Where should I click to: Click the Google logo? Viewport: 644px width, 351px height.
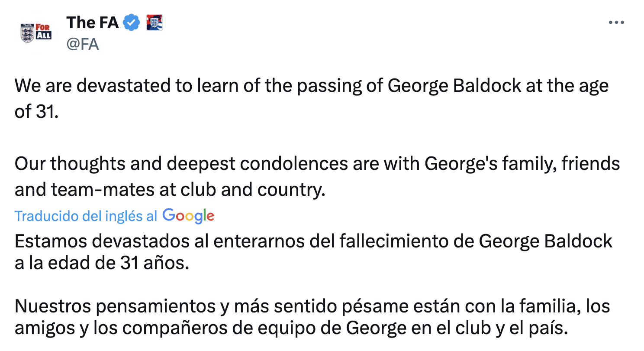(x=188, y=215)
